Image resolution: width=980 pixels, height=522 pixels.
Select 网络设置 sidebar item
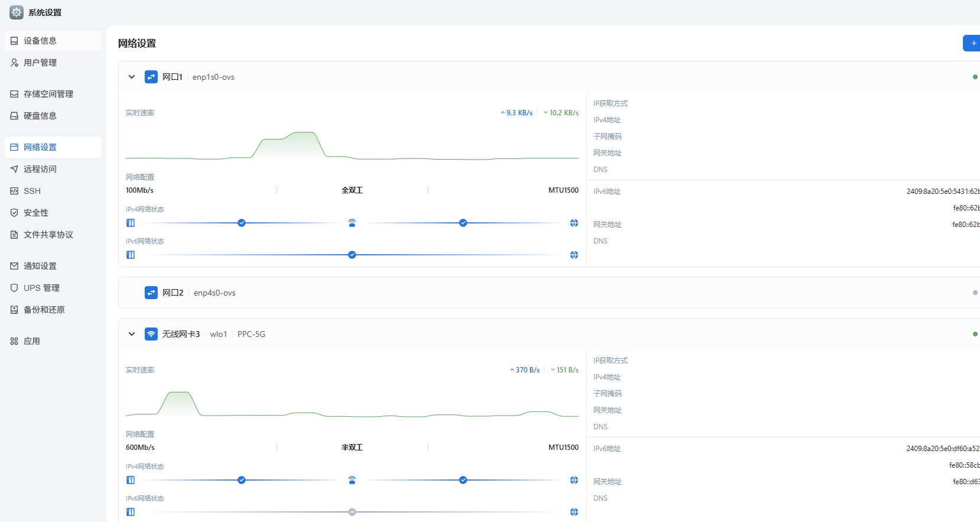53,147
